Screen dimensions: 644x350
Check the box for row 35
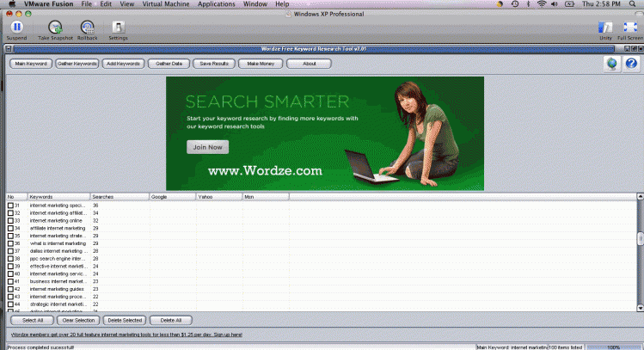pos(10,236)
